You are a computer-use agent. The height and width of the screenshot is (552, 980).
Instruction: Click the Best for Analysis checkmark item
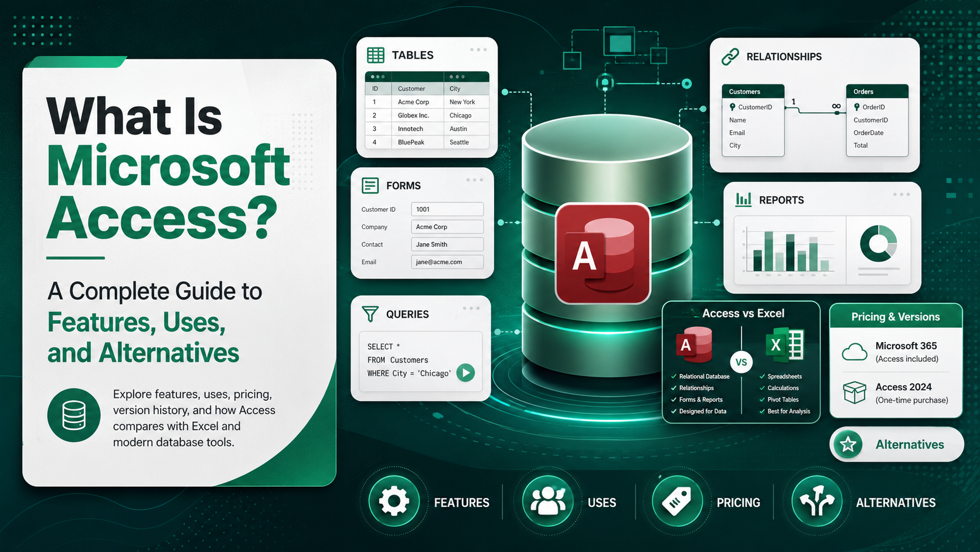tap(785, 412)
